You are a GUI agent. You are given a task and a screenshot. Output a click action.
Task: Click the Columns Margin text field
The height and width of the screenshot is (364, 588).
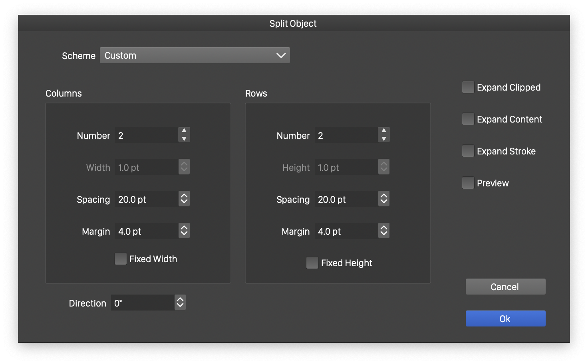146,231
